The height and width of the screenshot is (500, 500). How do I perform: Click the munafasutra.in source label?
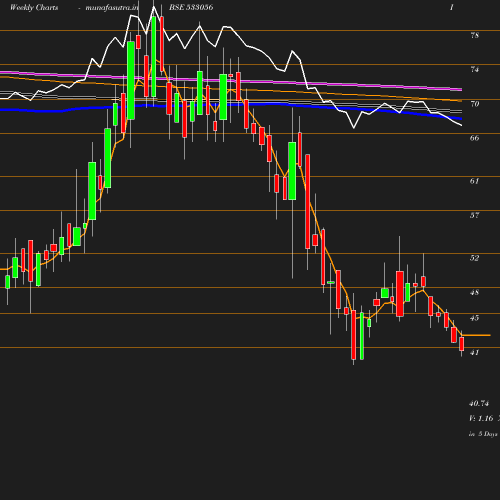(x=112, y=7)
